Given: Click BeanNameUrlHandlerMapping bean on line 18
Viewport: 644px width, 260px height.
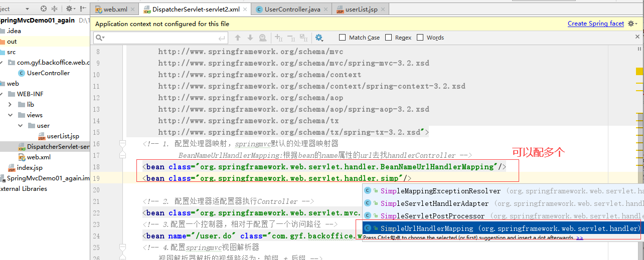Looking at the screenshot, I should [325, 167].
